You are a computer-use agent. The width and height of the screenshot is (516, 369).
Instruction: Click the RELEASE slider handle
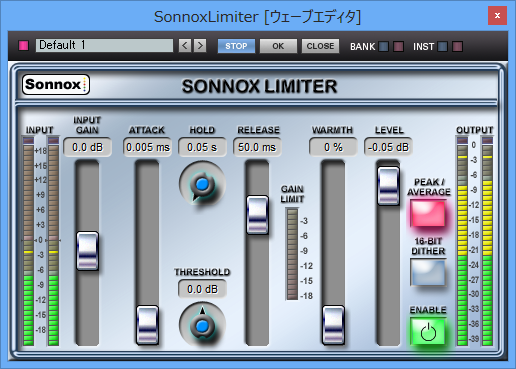(257, 215)
